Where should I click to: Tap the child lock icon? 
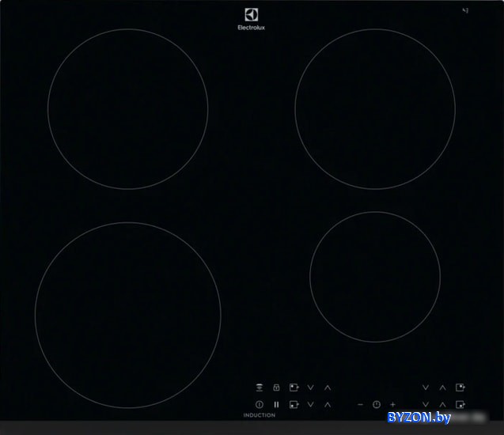click(276, 388)
